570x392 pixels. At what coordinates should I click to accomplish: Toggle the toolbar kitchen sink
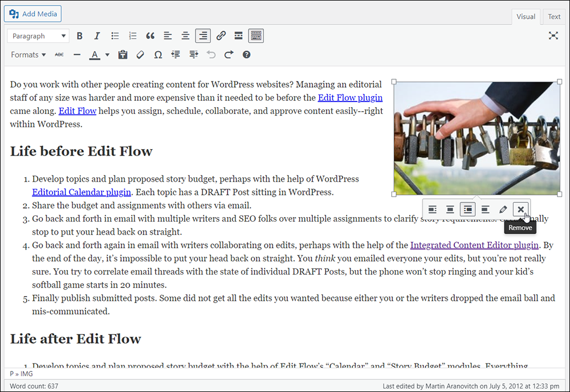[x=256, y=36]
